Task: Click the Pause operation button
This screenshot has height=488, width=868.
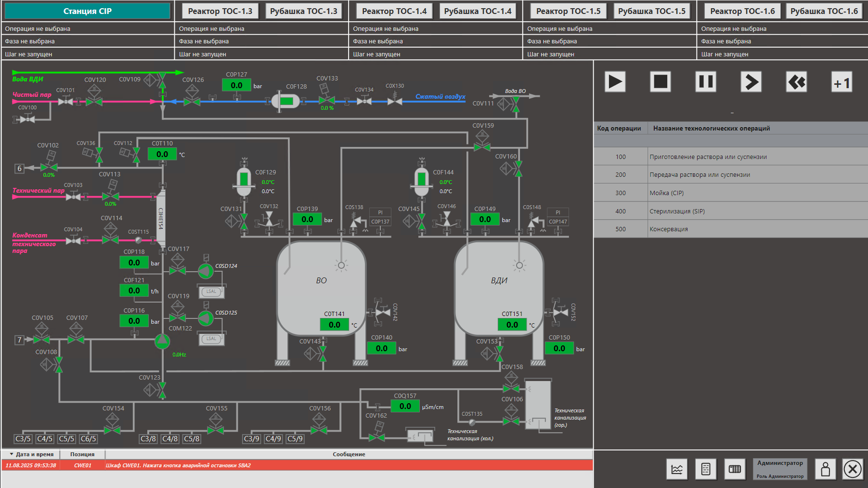Action: coord(705,82)
